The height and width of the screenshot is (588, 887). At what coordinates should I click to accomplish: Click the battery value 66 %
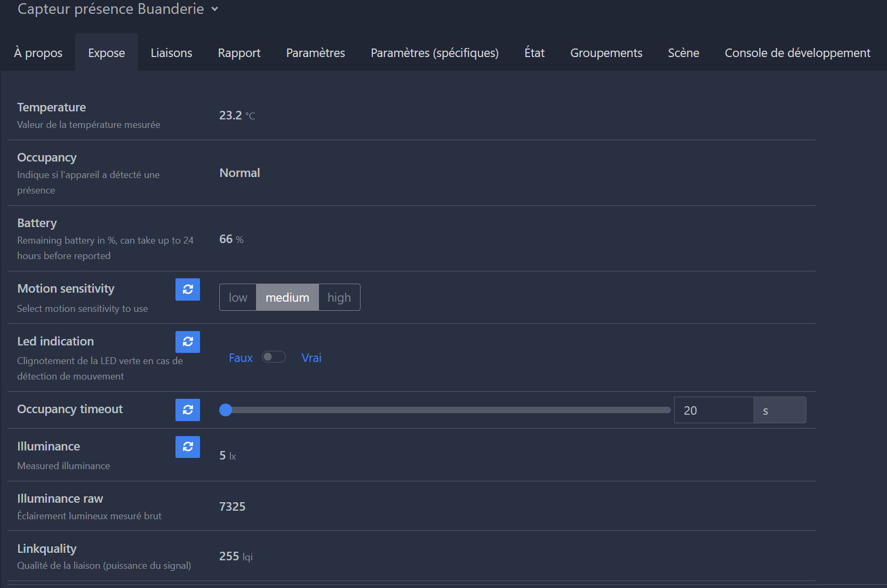coord(231,239)
